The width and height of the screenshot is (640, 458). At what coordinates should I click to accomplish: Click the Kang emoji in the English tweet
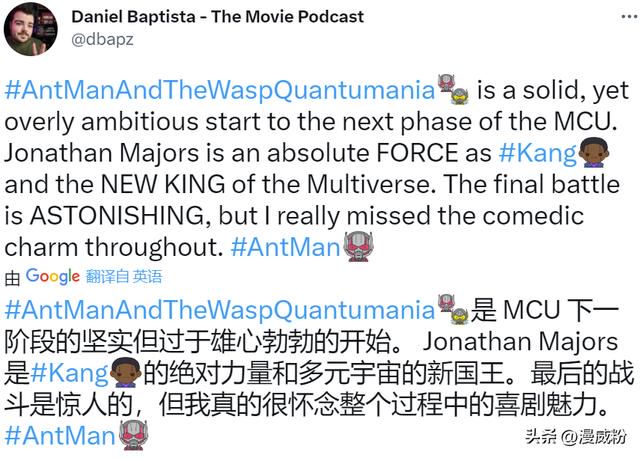point(594,153)
